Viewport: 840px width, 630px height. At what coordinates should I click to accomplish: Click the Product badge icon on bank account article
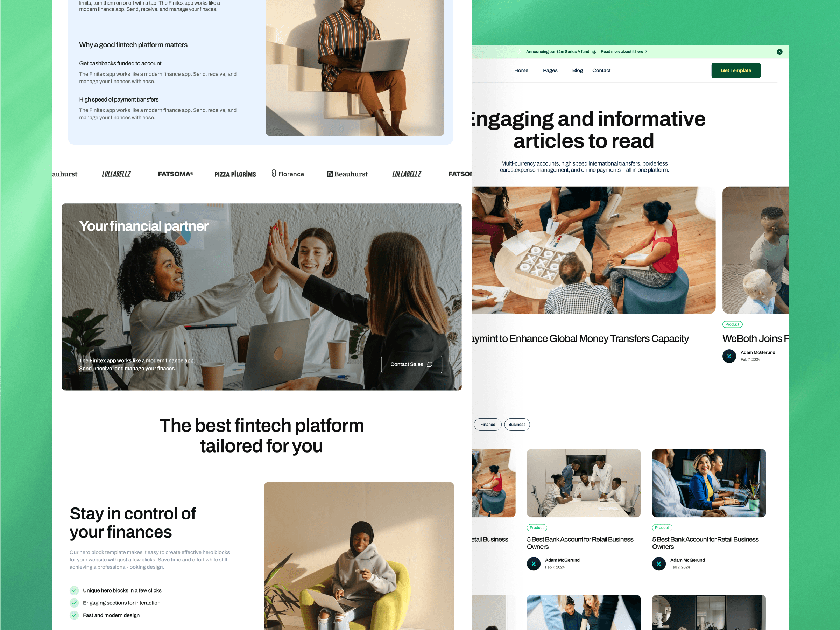(536, 527)
